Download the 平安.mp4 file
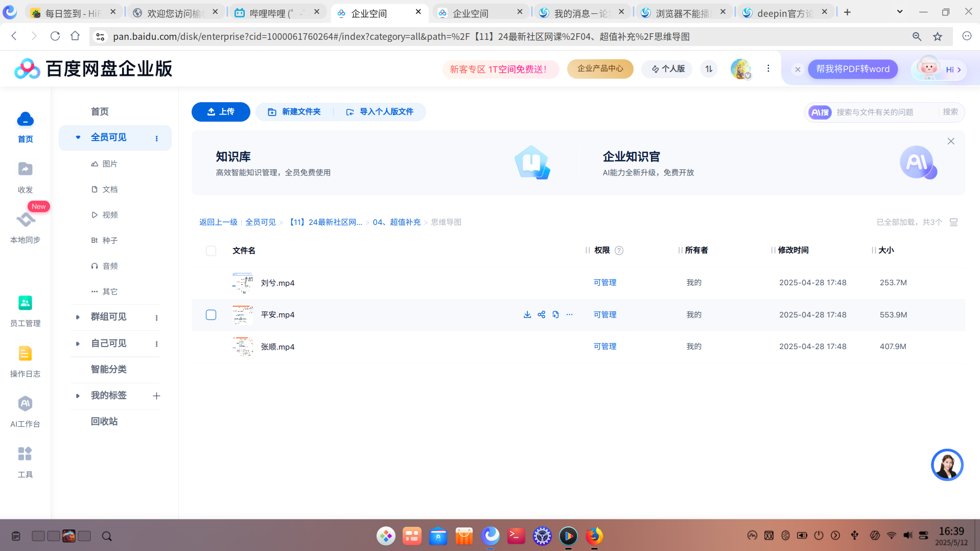Image resolution: width=980 pixels, height=551 pixels. click(527, 314)
